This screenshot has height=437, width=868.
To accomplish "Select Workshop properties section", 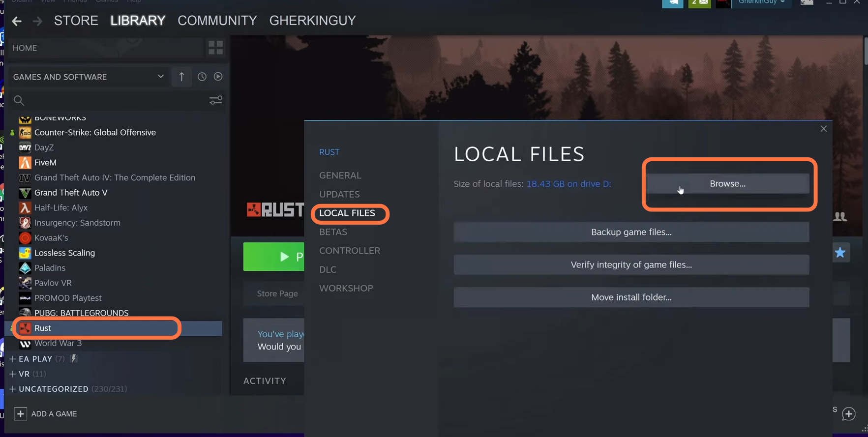I will [x=346, y=288].
